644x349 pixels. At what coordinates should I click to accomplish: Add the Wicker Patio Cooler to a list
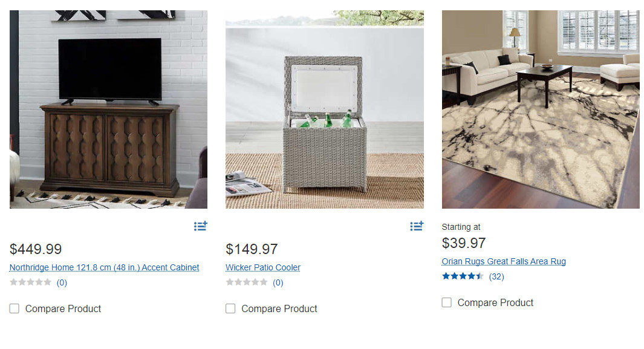417,226
